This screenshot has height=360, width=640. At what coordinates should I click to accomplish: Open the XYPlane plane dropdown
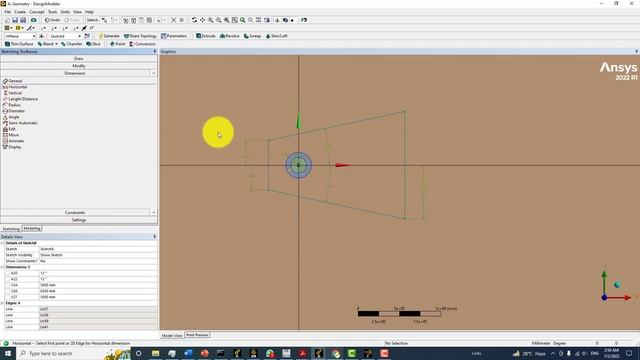(34, 36)
